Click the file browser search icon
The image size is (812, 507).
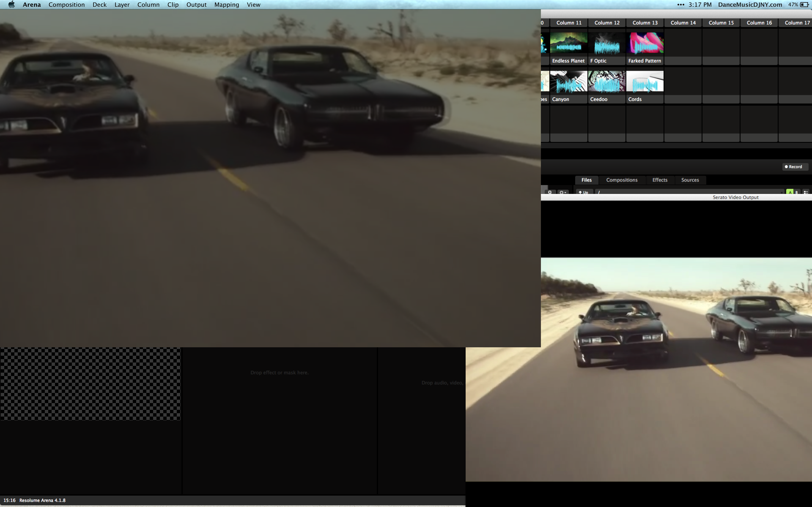pyautogui.click(x=550, y=192)
